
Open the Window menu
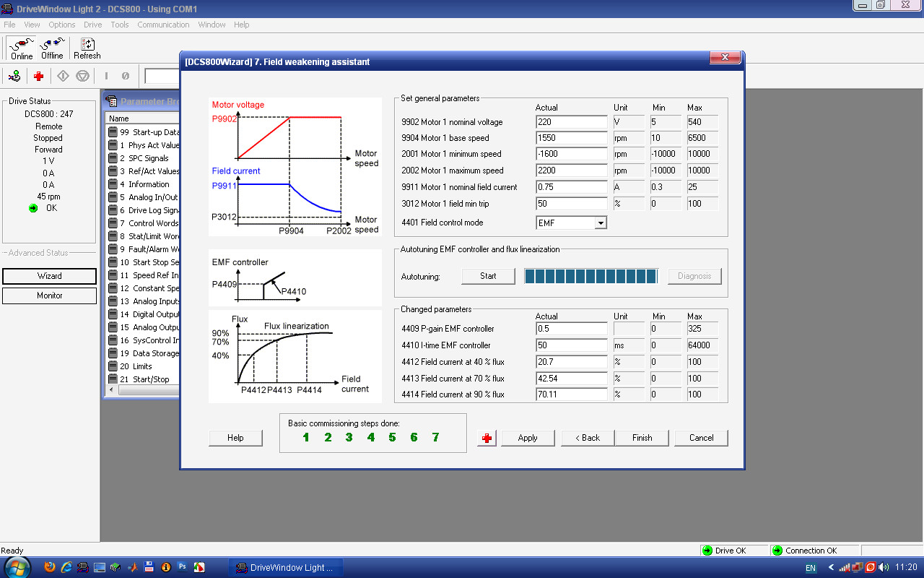tap(212, 25)
